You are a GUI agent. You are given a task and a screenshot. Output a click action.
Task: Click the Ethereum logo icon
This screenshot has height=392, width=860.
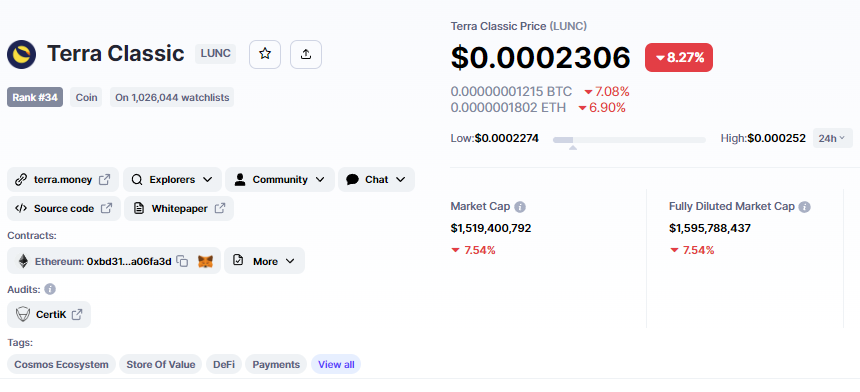[23, 261]
